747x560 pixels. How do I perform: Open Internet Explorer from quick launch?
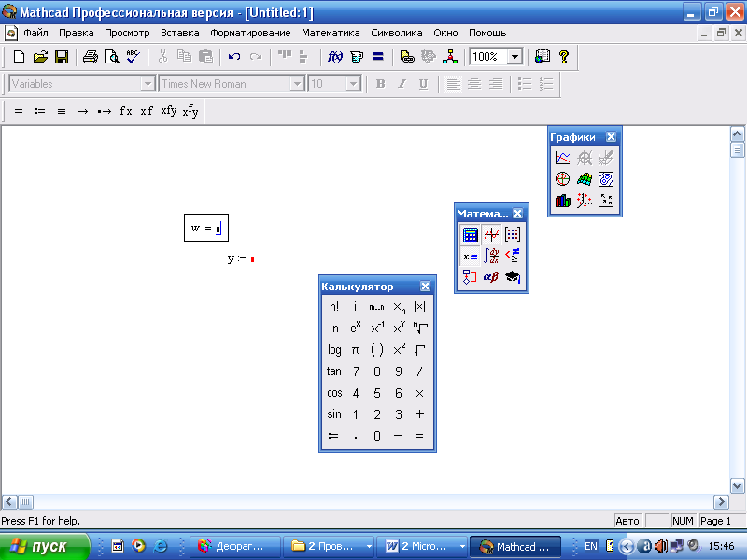(160, 546)
